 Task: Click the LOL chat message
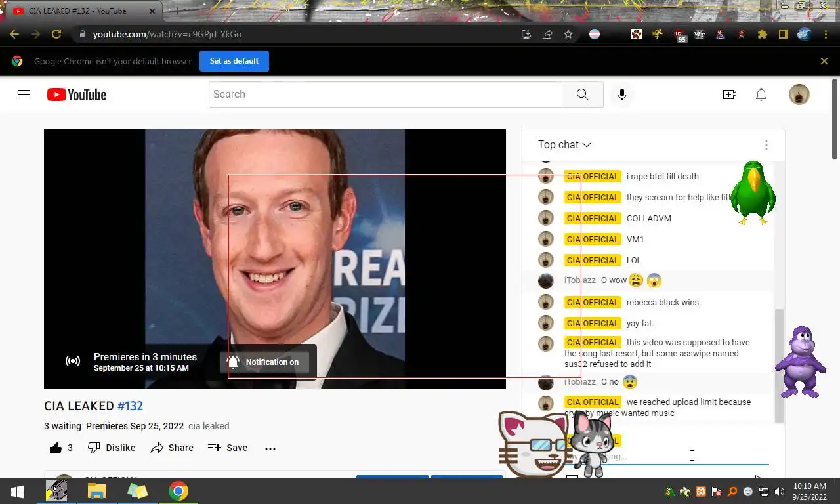point(634,261)
